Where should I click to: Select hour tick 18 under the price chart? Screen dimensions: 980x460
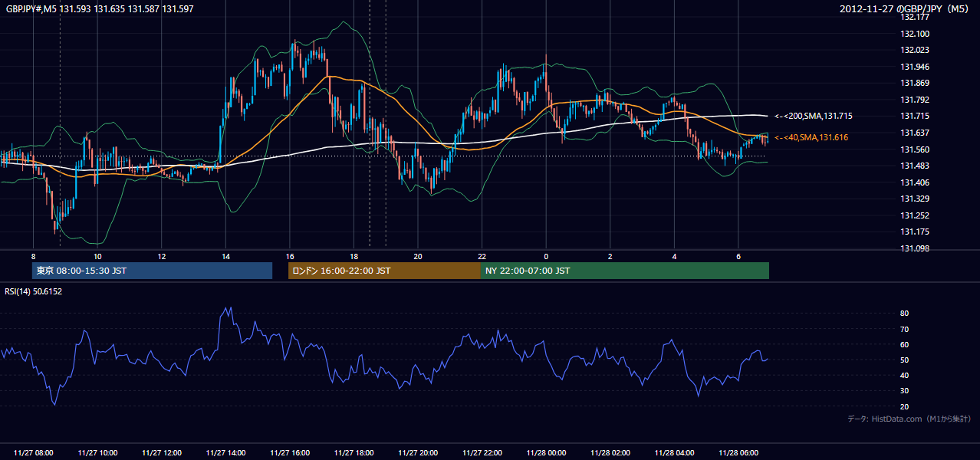pos(354,256)
